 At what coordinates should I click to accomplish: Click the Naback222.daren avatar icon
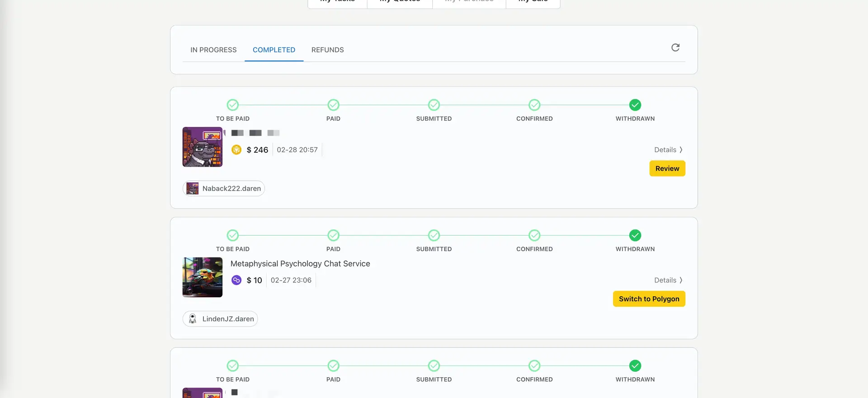pos(193,188)
